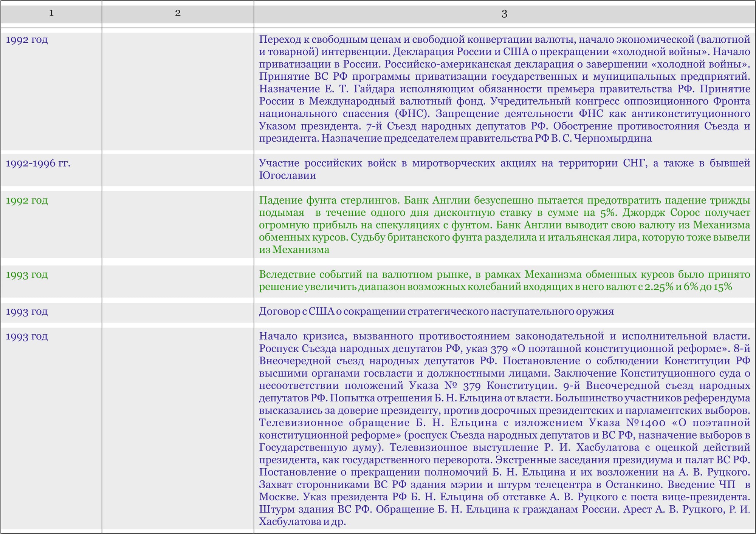Click the green '1993 год' date cell
756x534 pixels.
tap(51, 281)
